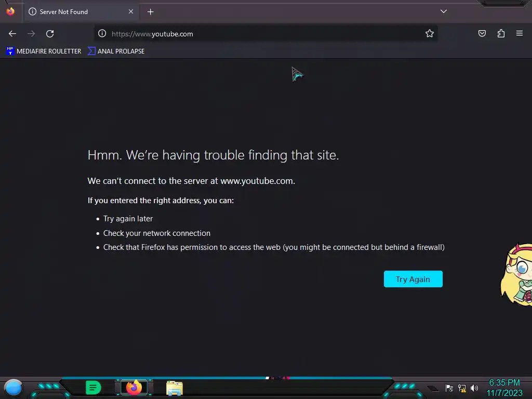
Task: Expand the list all tabs chevron
Action: click(444, 11)
